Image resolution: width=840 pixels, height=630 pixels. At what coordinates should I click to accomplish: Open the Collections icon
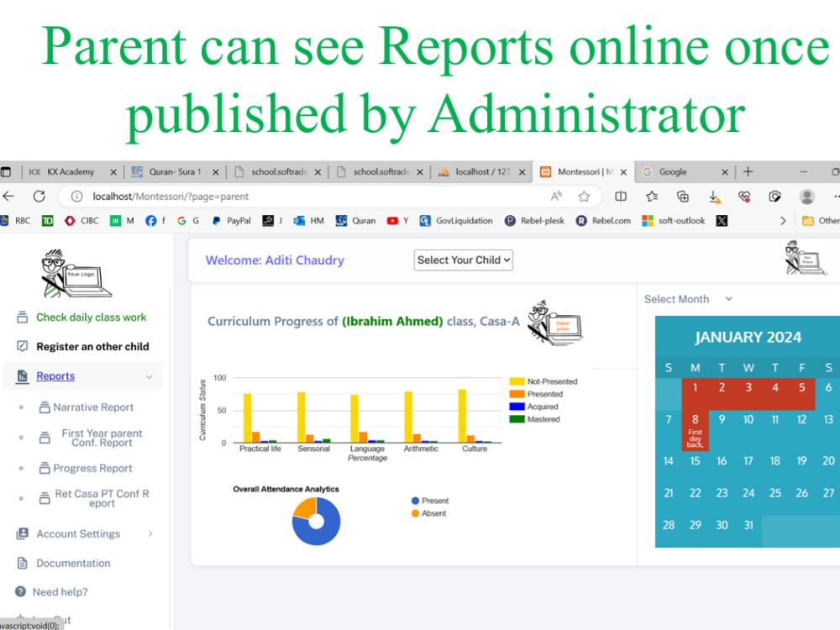click(x=683, y=197)
